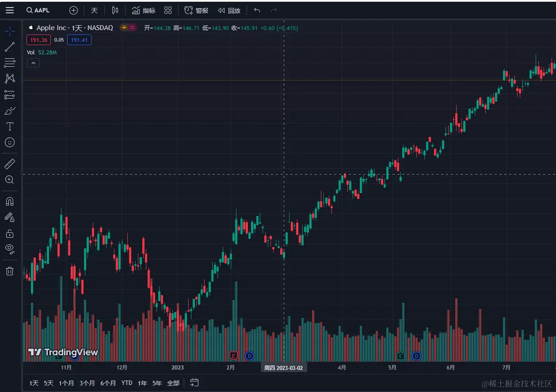556x392 pixels.
Task: Open the 天 interval selector
Action: point(94,10)
